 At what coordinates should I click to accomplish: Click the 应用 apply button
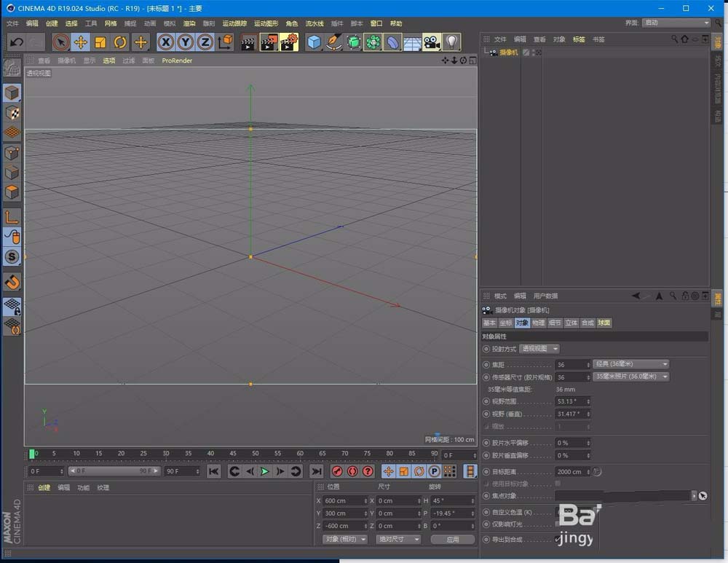pos(453,539)
